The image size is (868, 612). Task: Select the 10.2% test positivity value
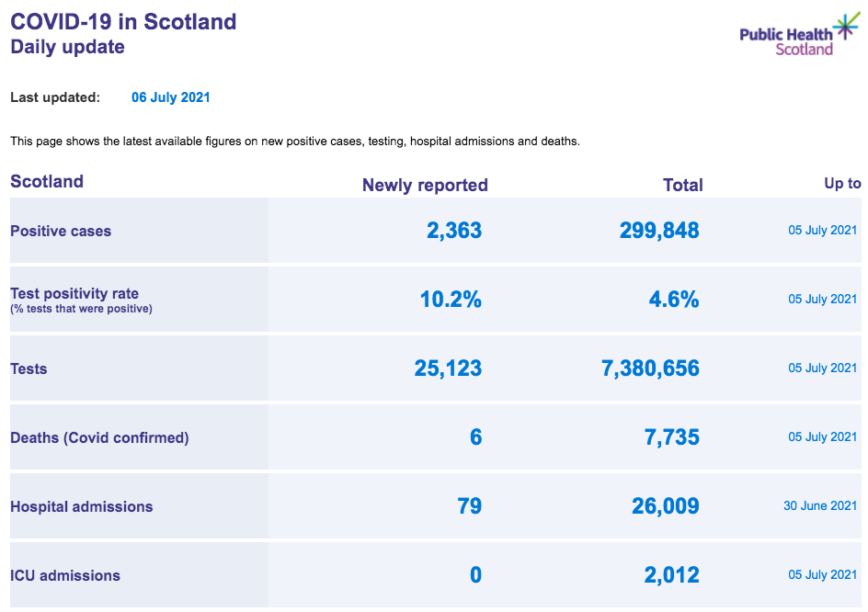[x=451, y=300]
